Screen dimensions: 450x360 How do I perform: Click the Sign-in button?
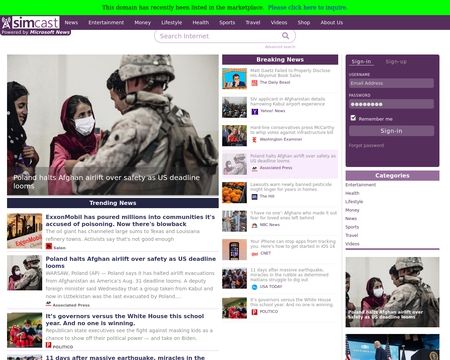(391, 131)
